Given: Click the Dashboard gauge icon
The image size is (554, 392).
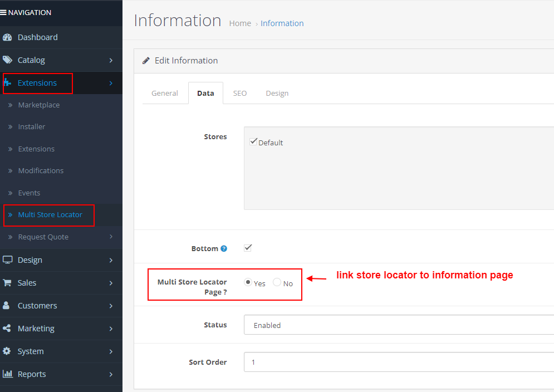Looking at the screenshot, I should [x=7, y=37].
